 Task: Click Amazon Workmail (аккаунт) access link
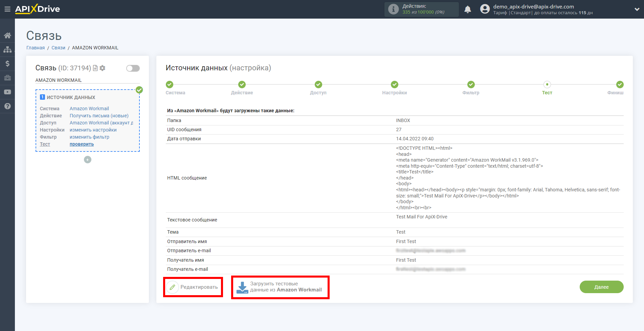click(101, 123)
